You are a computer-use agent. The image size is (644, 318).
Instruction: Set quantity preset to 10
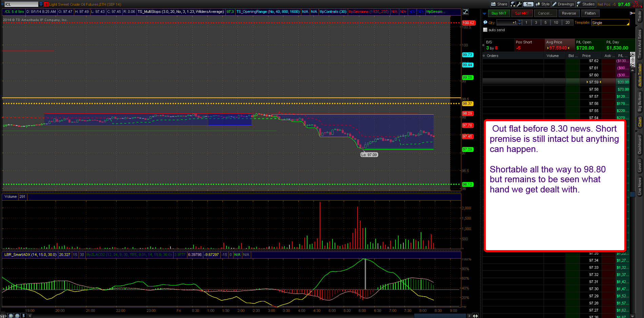tap(556, 22)
